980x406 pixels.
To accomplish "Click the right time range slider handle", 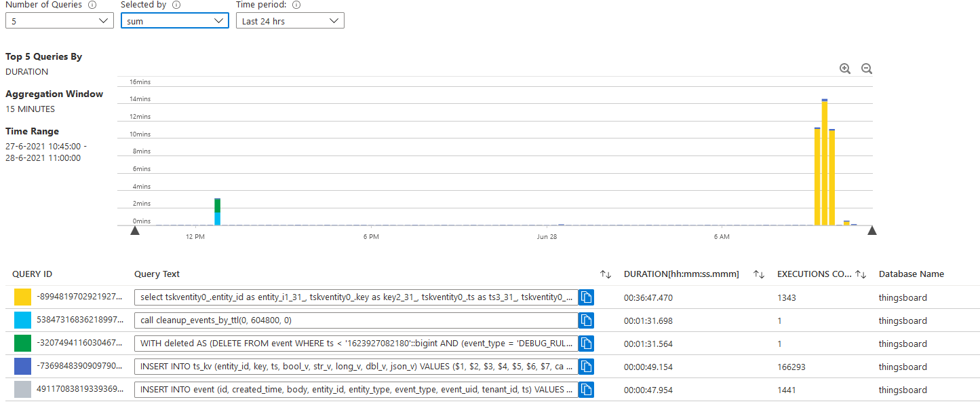I will click(872, 230).
